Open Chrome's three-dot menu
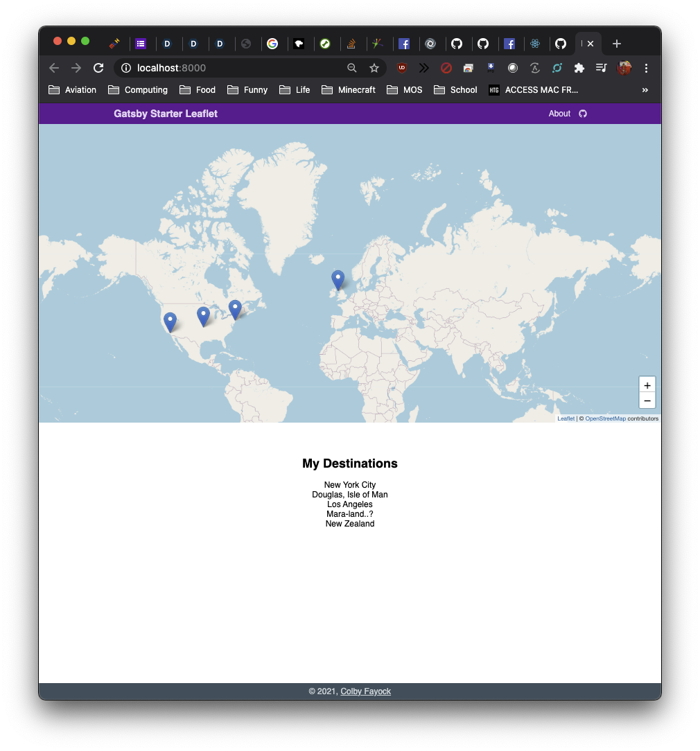 [x=646, y=68]
